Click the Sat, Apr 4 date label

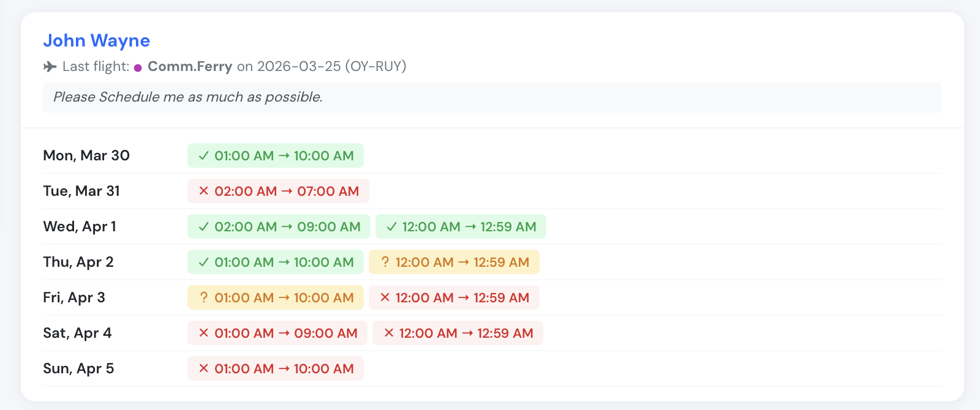[77, 333]
